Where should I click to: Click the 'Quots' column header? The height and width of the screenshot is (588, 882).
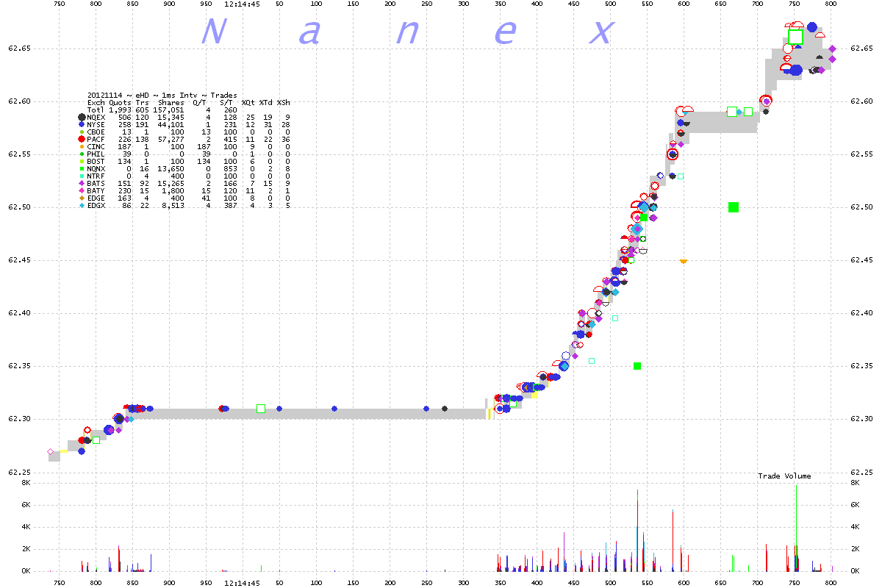[121, 102]
